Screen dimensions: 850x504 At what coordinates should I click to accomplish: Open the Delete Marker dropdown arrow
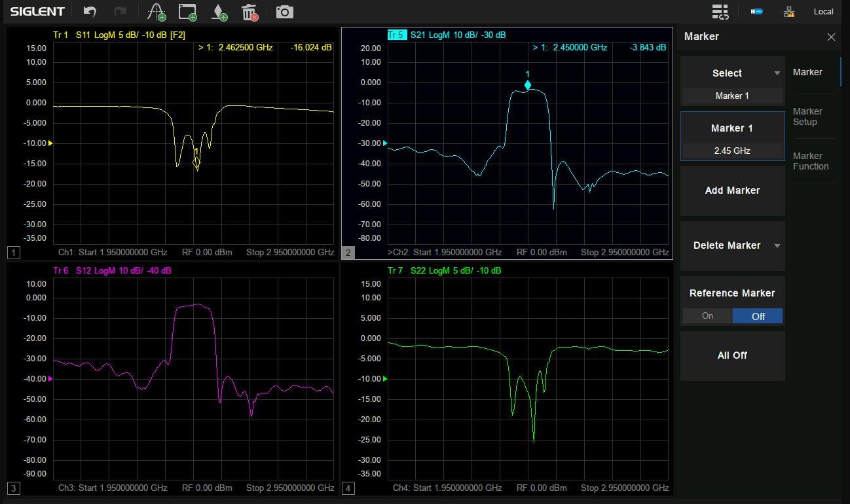coord(777,246)
